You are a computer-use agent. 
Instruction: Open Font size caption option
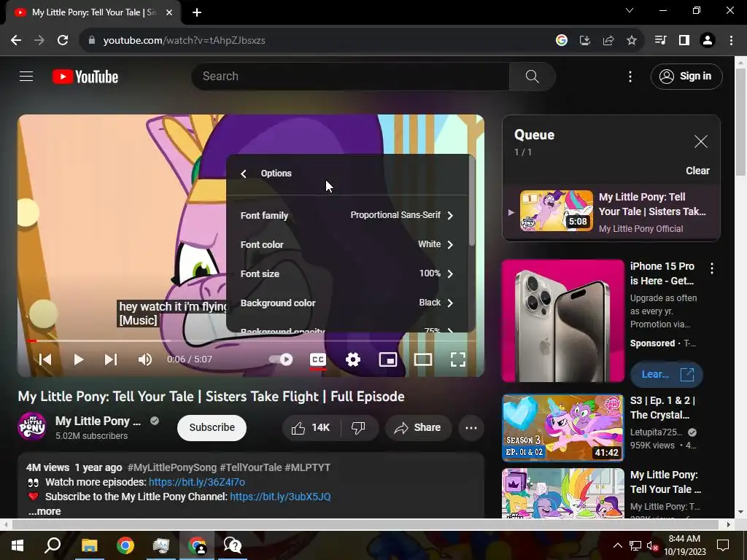(347, 273)
